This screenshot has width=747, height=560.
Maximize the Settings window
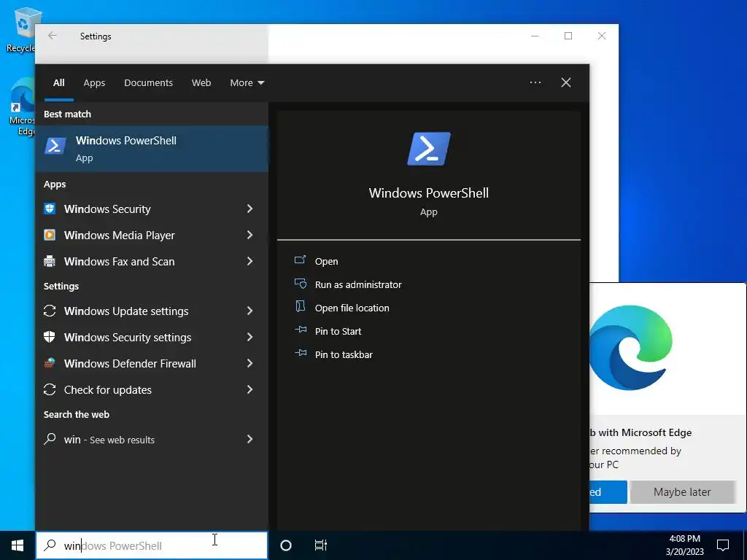click(x=568, y=36)
